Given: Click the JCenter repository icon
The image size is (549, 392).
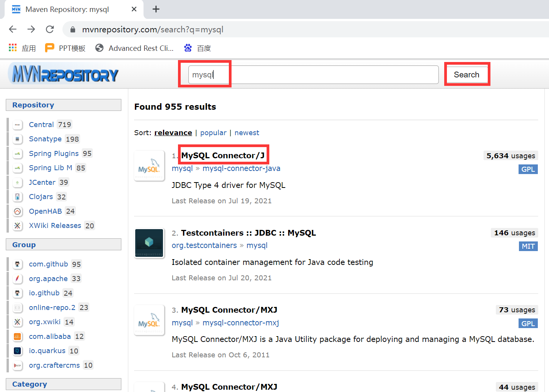Looking at the screenshot, I should point(17,183).
